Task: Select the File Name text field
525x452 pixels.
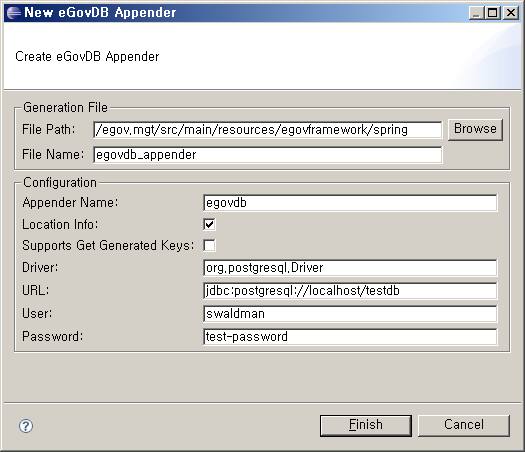Action: point(268,155)
